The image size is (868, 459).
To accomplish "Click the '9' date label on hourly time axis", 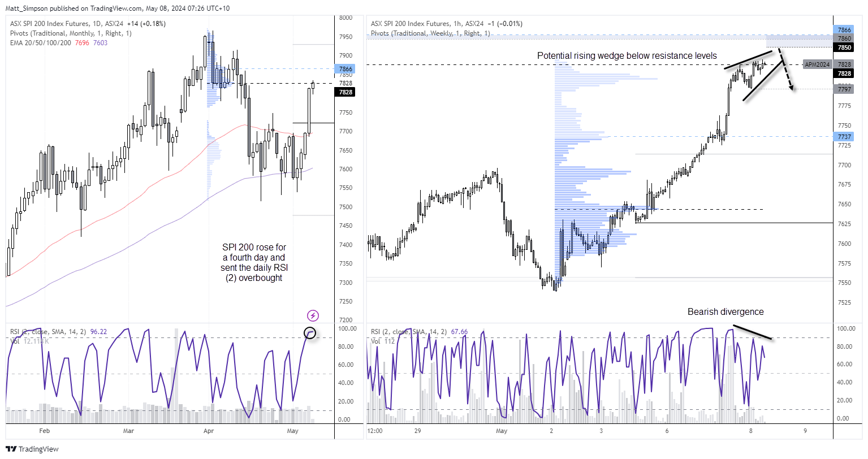I will (805, 431).
